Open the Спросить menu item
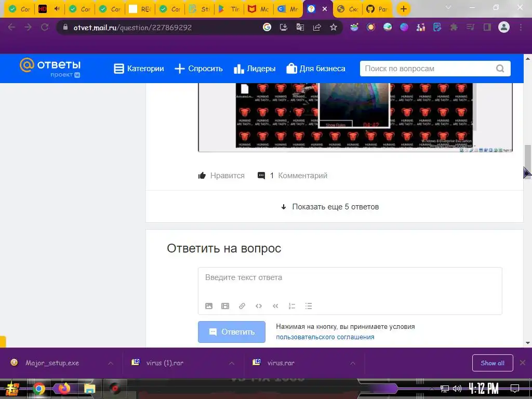 click(x=198, y=69)
